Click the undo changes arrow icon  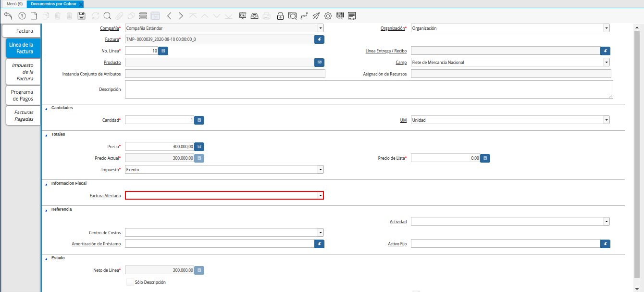[x=8, y=16]
